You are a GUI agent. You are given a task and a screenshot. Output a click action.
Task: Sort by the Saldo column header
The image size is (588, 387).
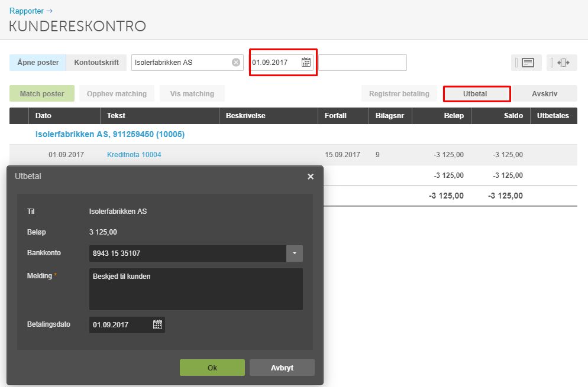pyautogui.click(x=500, y=116)
